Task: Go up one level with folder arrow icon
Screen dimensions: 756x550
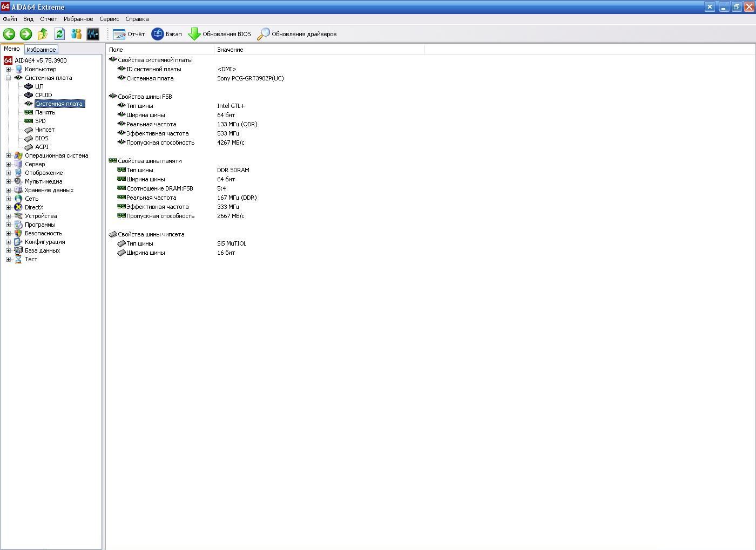Action: click(43, 34)
